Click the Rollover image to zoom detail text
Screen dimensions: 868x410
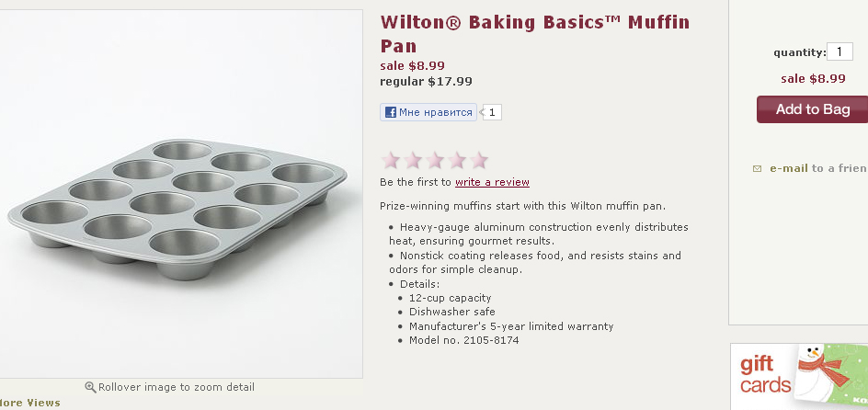tap(177, 387)
